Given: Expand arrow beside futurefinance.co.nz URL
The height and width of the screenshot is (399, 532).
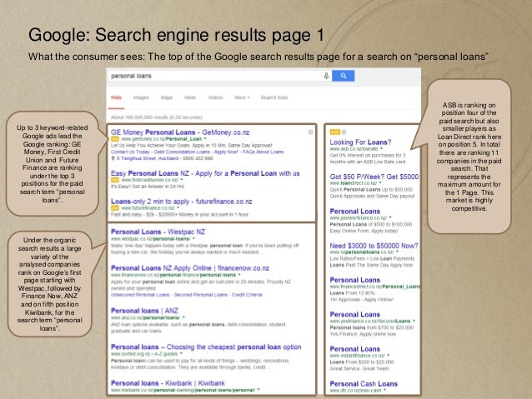Looking at the screenshot, I should pyautogui.click(x=178, y=207).
